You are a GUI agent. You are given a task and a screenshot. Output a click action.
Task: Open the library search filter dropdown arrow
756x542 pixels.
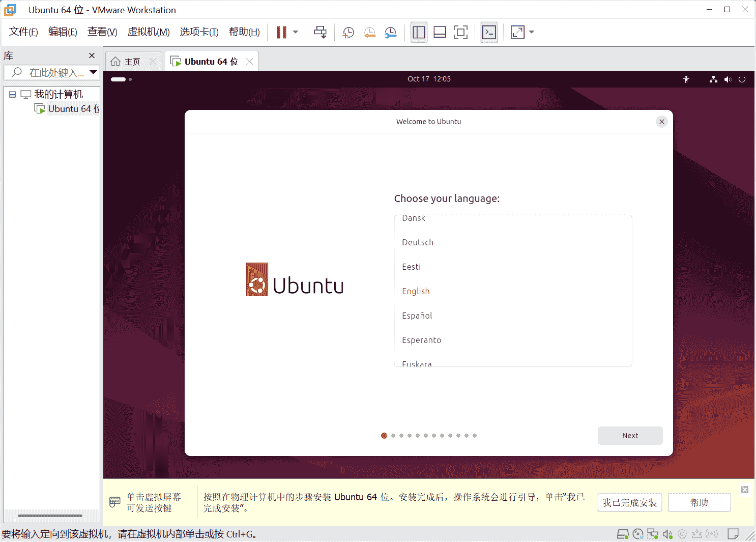[x=94, y=72]
